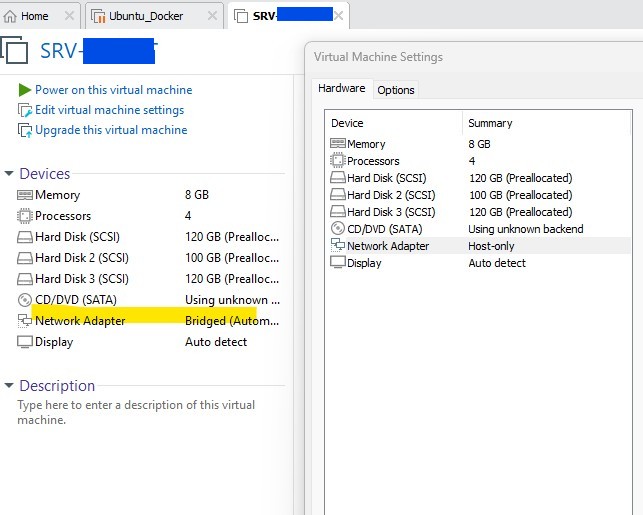Click the Memory chip icon in Devices

(x=25, y=195)
